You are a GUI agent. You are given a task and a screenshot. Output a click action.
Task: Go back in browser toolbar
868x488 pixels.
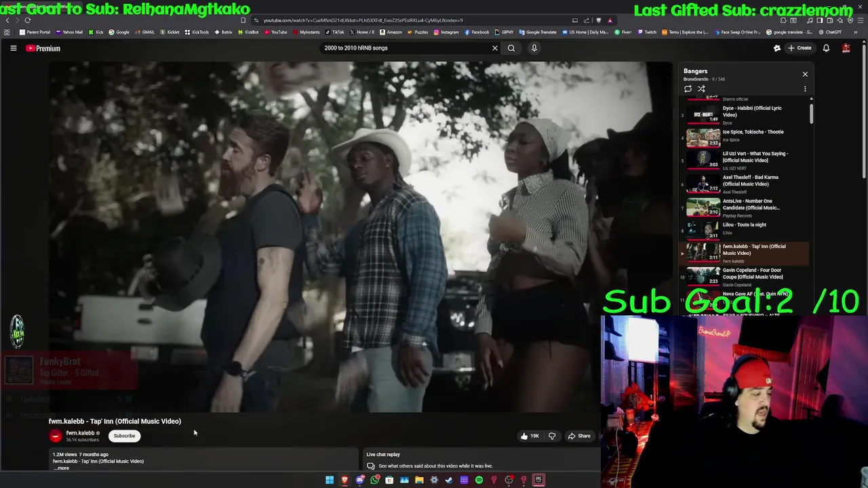[7, 20]
